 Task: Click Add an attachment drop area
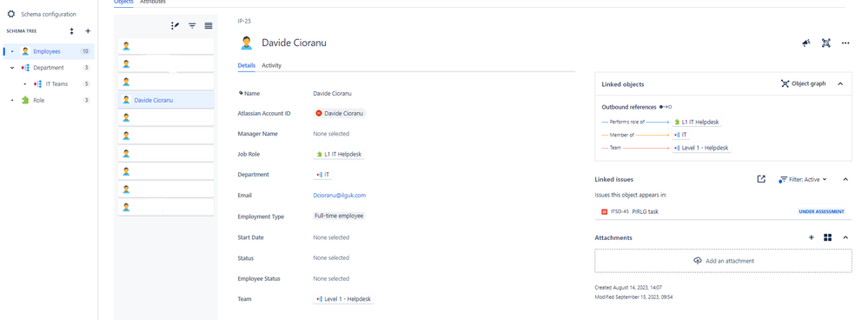point(723,261)
